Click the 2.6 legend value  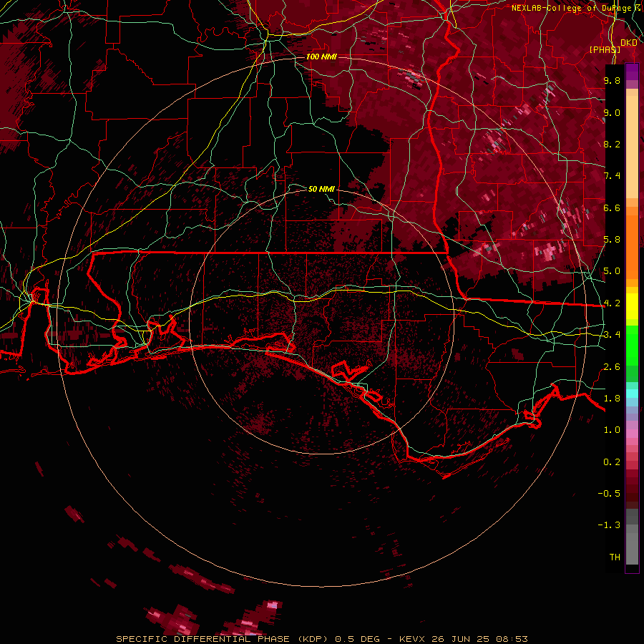tap(612, 367)
